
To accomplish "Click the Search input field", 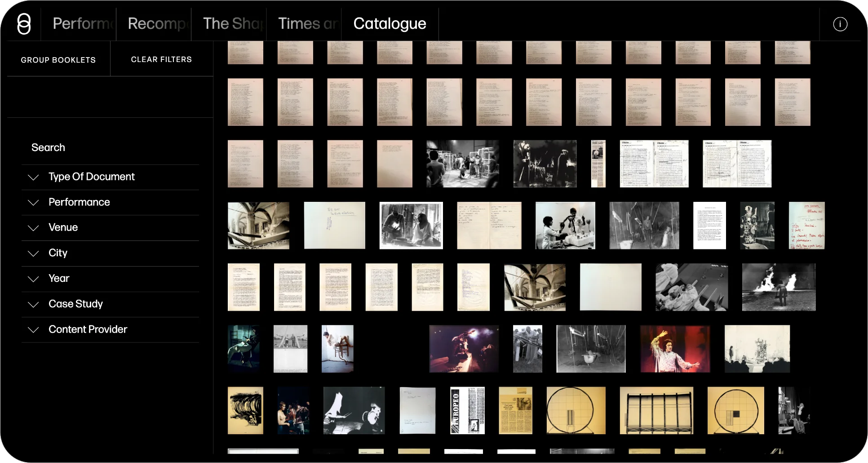I will click(x=110, y=147).
